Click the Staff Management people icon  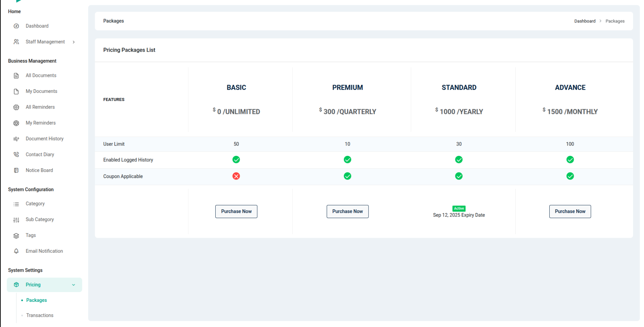coord(16,42)
